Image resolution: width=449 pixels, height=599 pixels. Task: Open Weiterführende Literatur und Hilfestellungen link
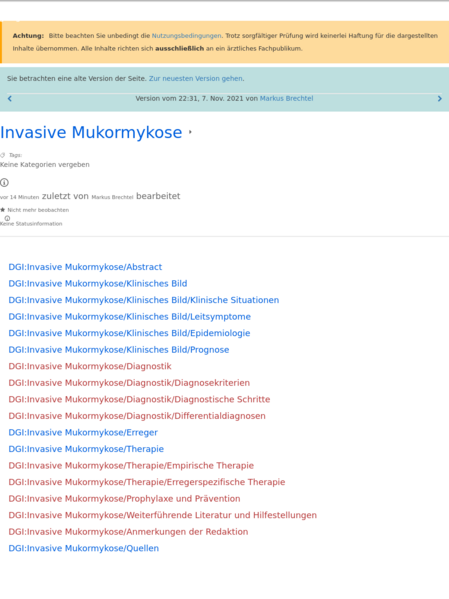162,515
